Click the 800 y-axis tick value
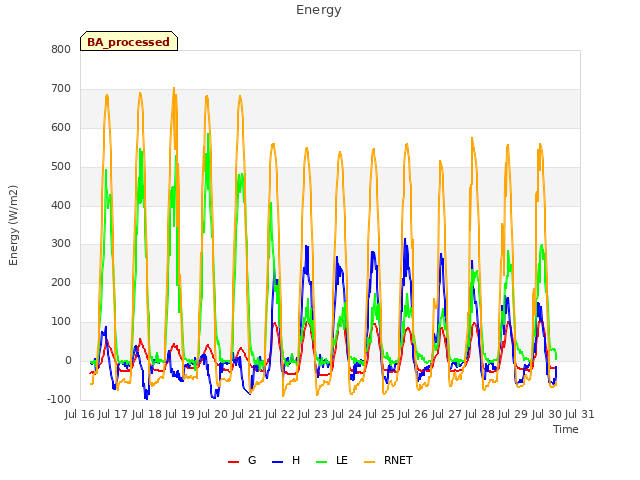The image size is (640, 480). [61, 50]
